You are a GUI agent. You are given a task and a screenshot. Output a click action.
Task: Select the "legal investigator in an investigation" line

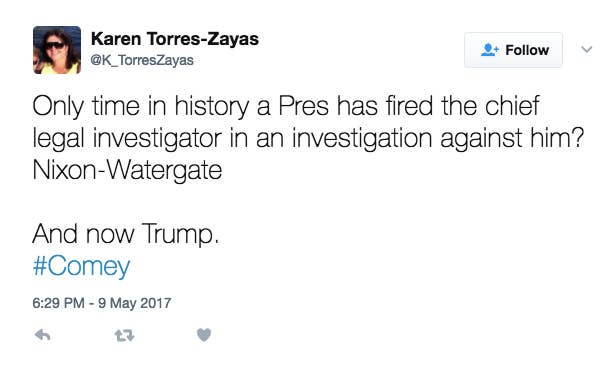pos(308,138)
